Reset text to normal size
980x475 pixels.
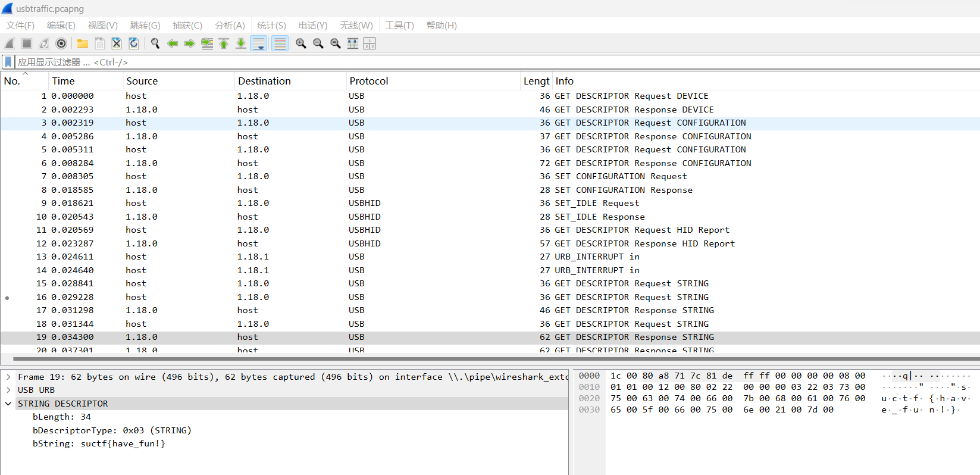click(x=336, y=43)
